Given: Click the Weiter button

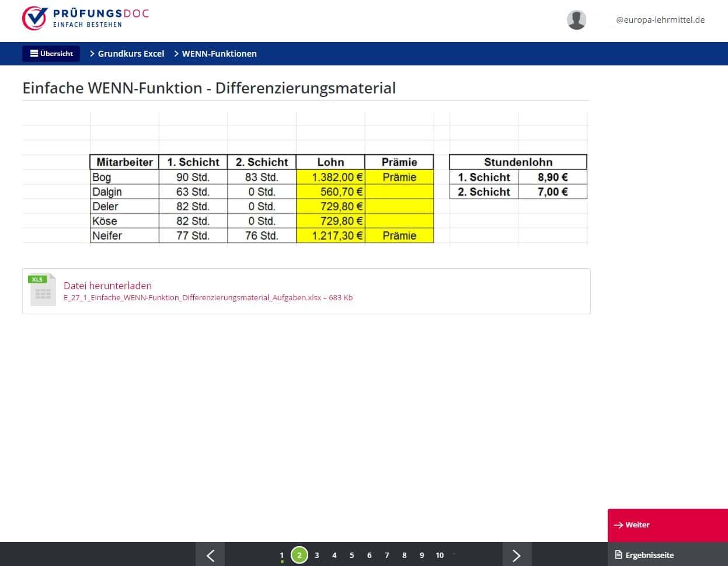Looking at the screenshot, I should [667, 525].
